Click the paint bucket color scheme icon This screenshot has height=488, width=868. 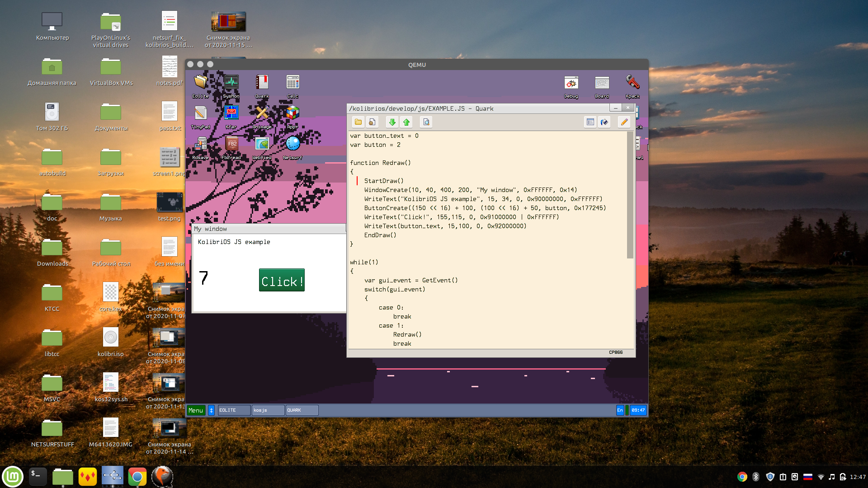click(x=604, y=122)
